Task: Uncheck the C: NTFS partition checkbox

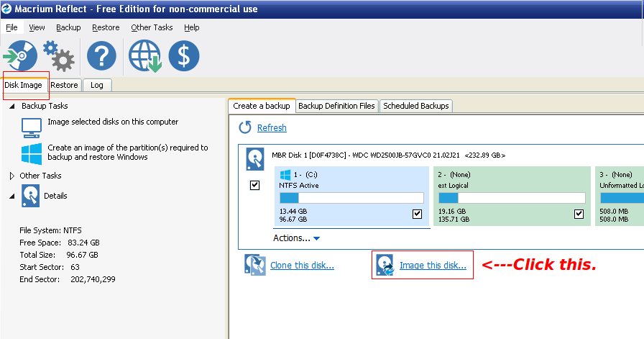Action: coord(418,214)
